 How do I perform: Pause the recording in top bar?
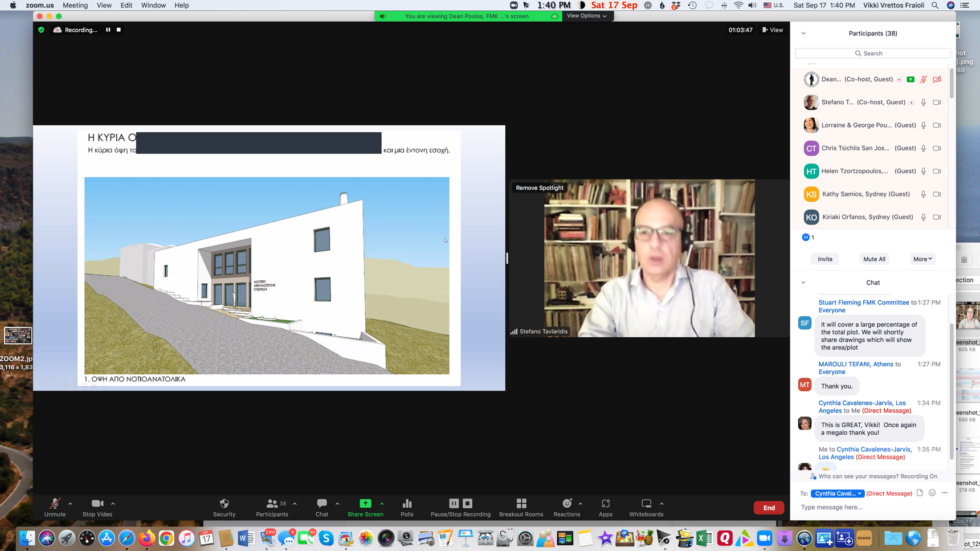(x=108, y=30)
